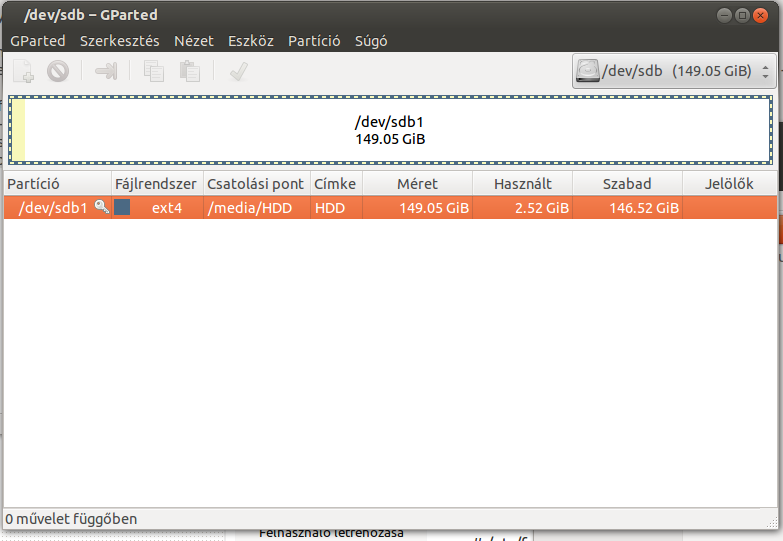Select /dev/sdb1 block in the disk map
This screenshot has width=783, height=541.
point(390,130)
